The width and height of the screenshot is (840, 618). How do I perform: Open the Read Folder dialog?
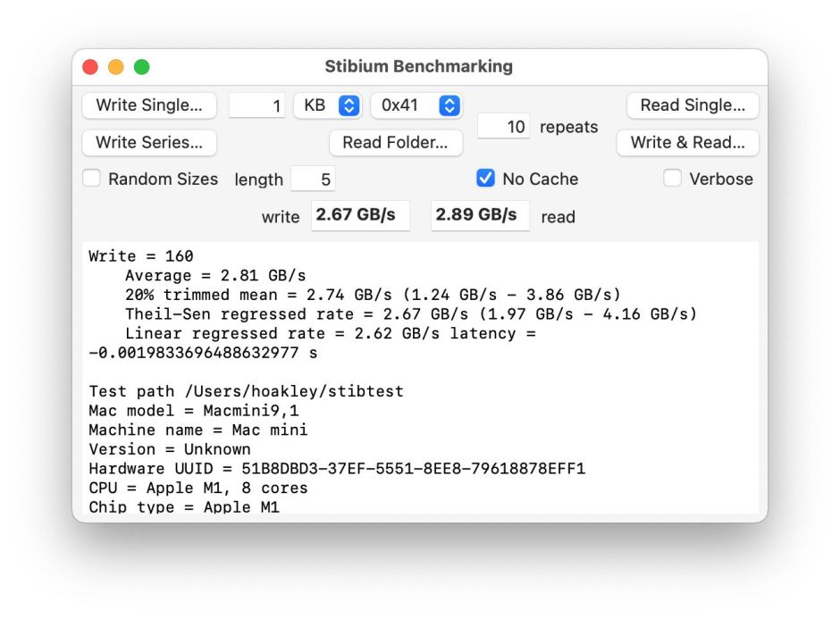click(395, 143)
